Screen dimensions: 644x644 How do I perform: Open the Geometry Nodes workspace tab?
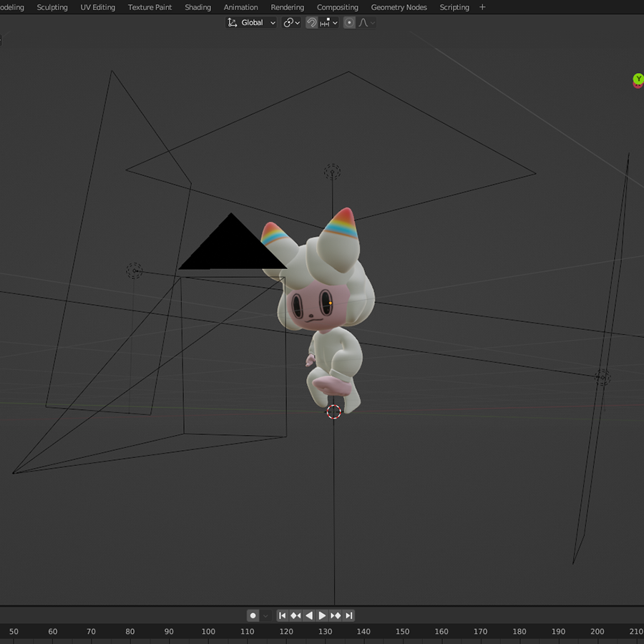point(399,7)
